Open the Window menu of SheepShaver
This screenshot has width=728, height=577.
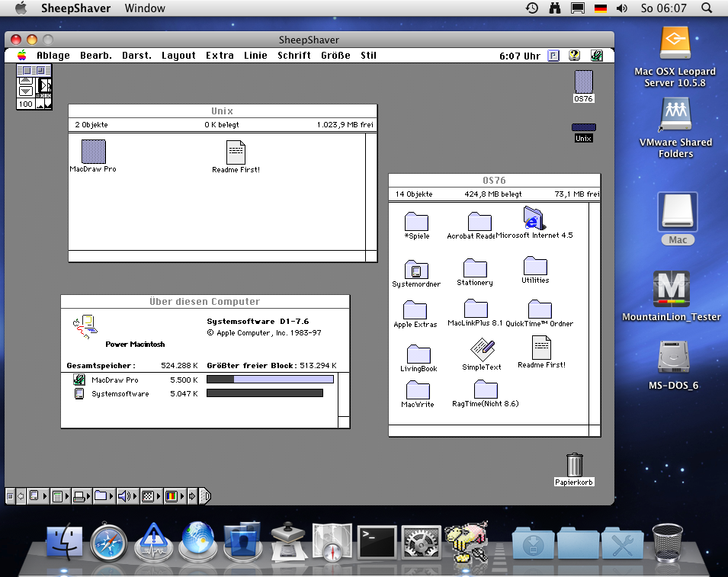pos(145,8)
